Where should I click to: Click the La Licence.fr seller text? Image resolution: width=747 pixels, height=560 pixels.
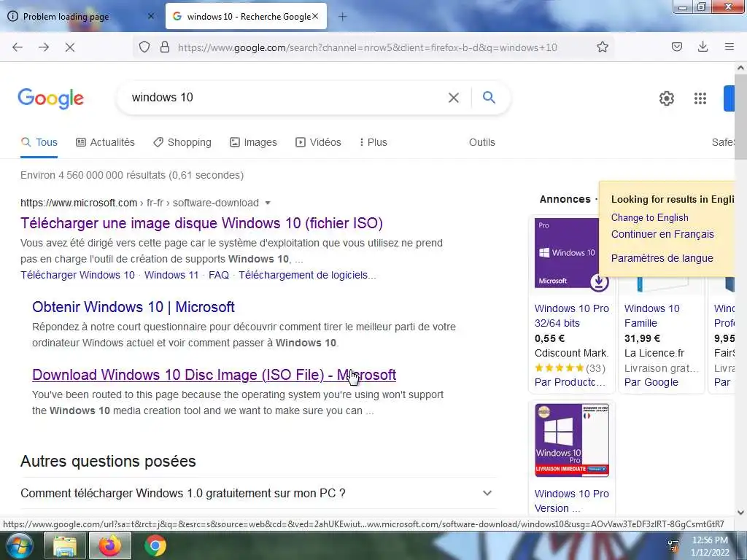point(654,354)
